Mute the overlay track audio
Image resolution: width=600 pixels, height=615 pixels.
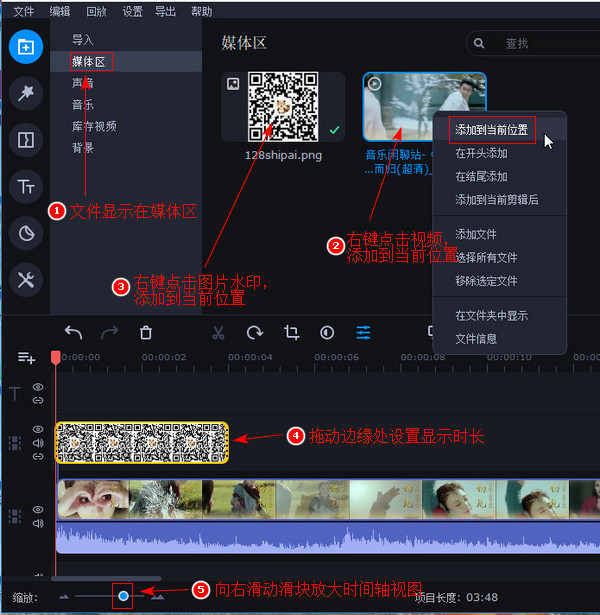[x=38, y=443]
